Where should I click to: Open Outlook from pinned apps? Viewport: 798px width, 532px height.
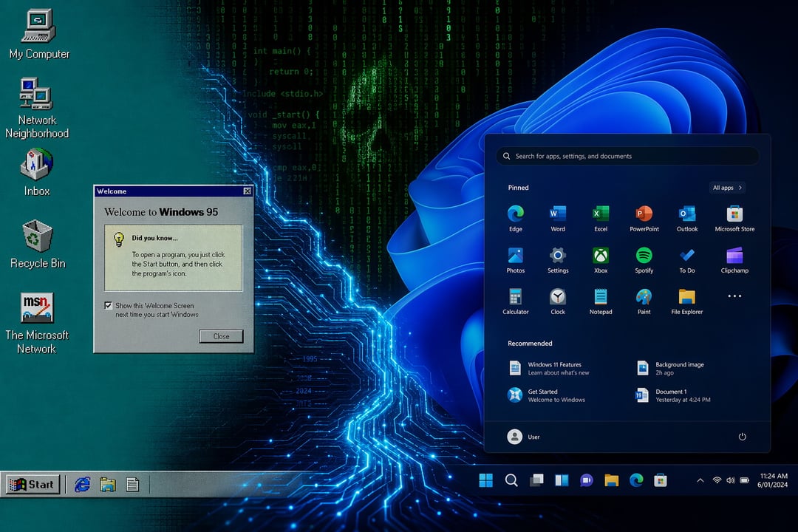[687, 219]
